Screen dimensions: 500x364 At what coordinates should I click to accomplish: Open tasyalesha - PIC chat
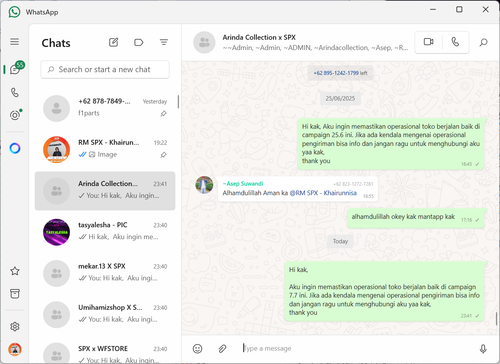point(105,232)
